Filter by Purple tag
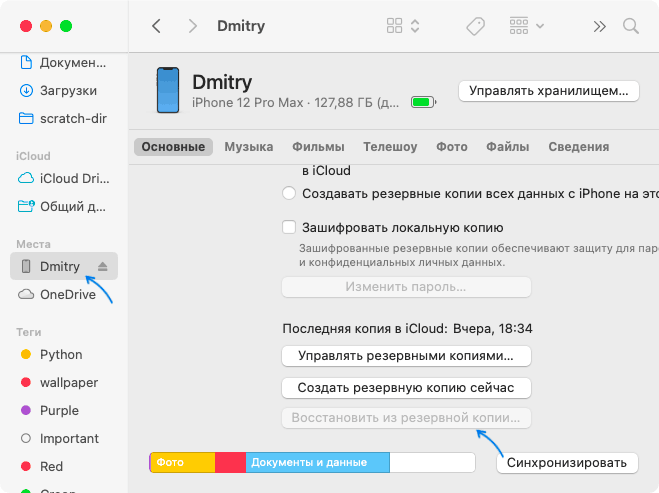 pos(50,410)
